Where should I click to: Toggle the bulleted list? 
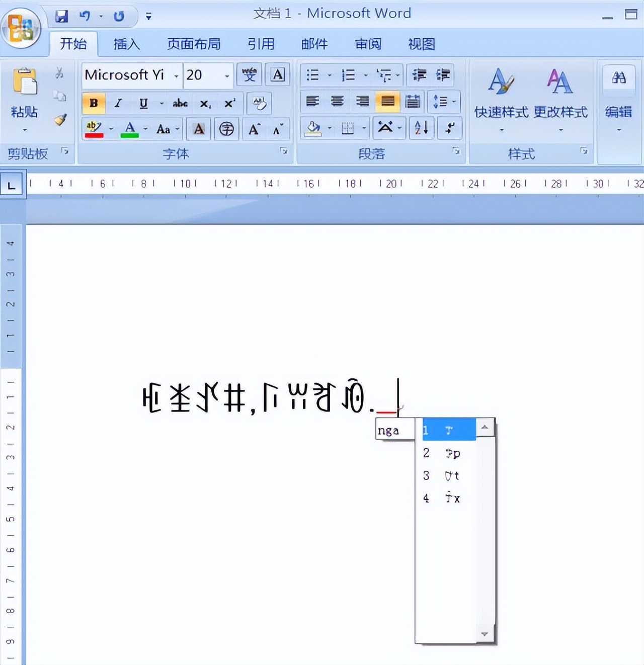(312, 75)
